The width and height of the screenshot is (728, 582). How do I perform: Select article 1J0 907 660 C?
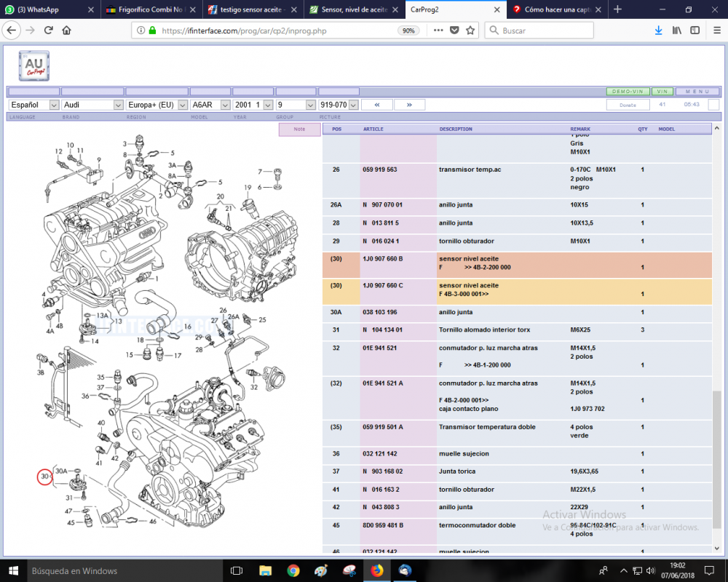[383, 285]
